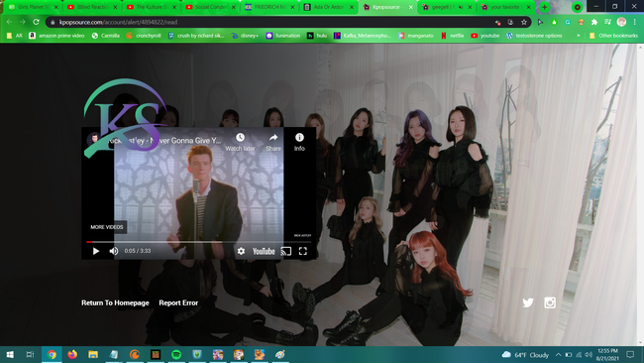Switch to FRIEDRICH tab

[x=269, y=7]
